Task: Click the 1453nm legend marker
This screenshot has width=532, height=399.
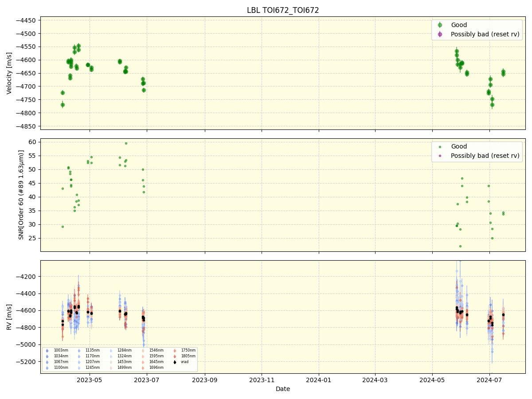Action: point(111,362)
